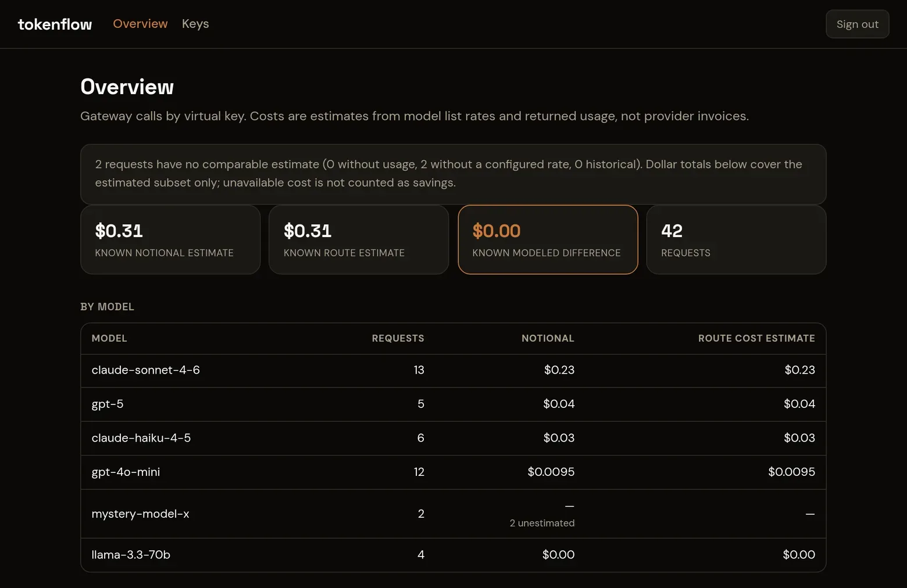Select the mystery-model-x model name
Screen dimensions: 907x588
click(140, 514)
